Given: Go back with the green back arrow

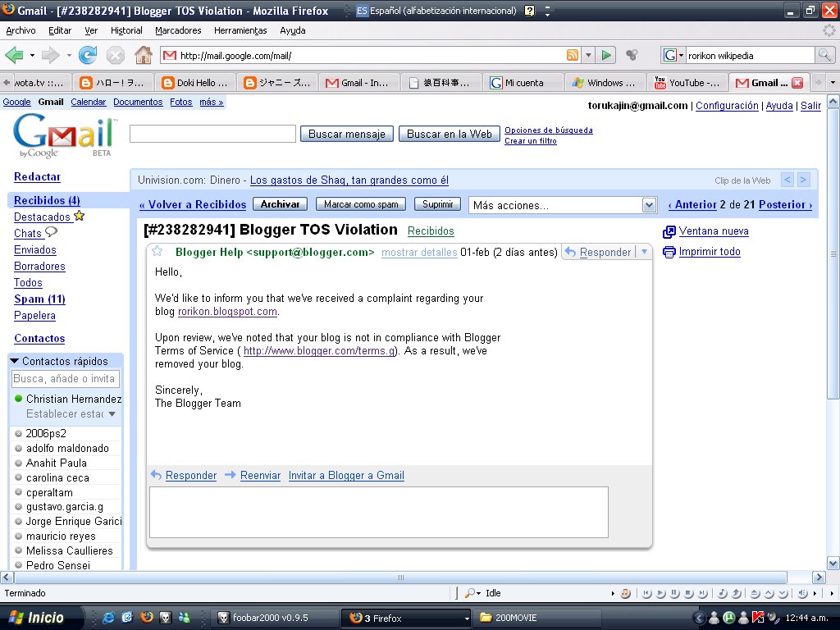Looking at the screenshot, I should click(14, 55).
